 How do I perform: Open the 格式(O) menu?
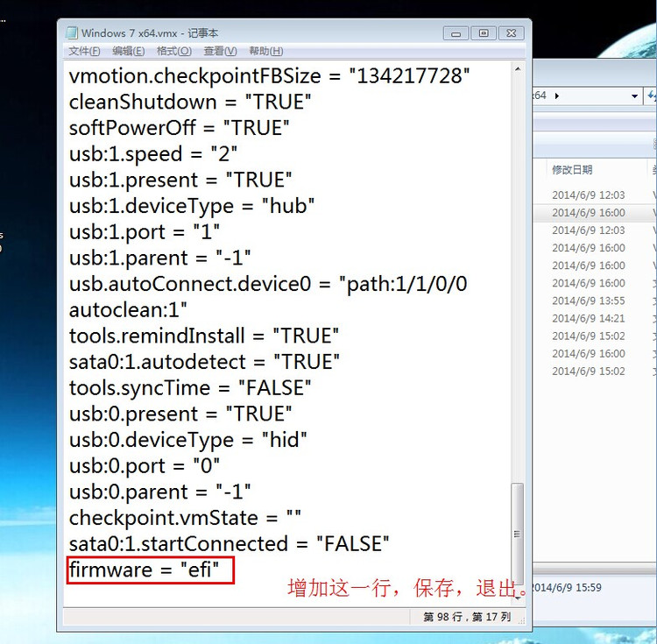(x=174, y=51)
